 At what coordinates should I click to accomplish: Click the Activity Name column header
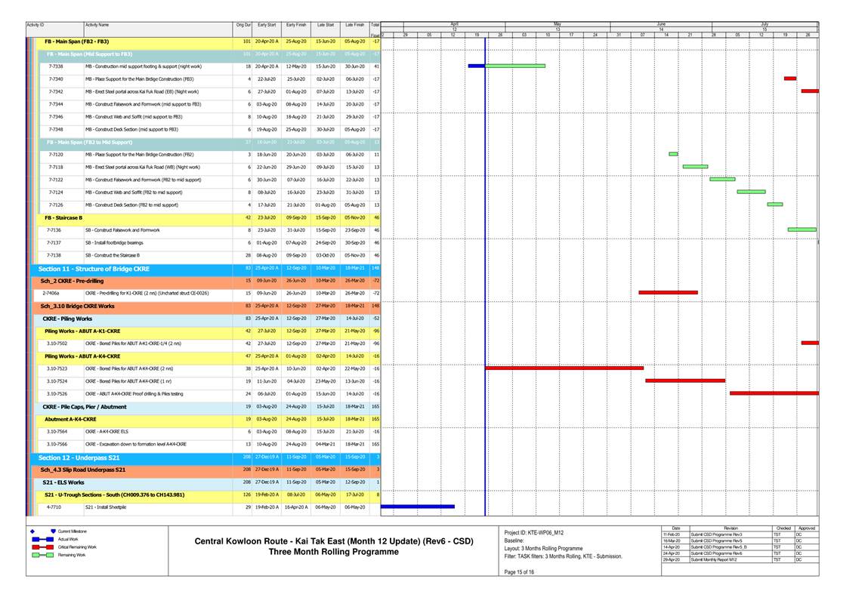tap(97, 25)
